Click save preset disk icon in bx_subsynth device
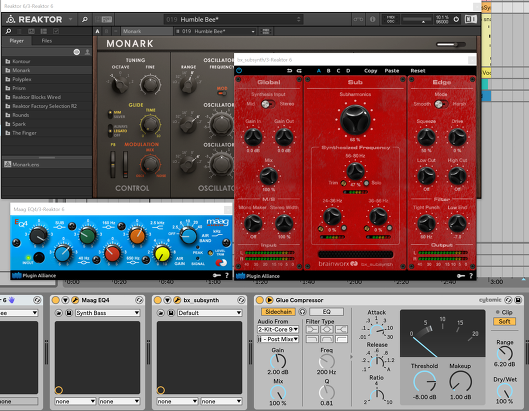The image size is (529, 411). (171, 313)
